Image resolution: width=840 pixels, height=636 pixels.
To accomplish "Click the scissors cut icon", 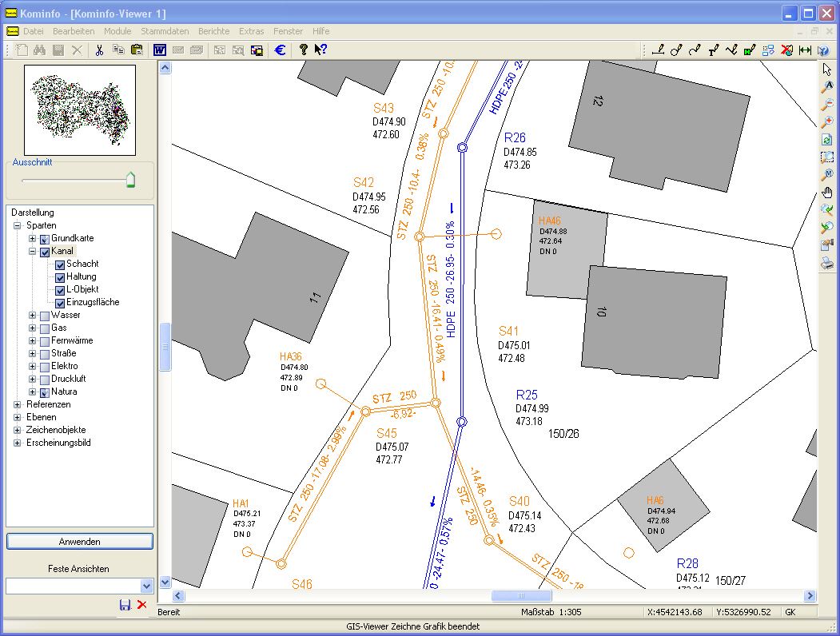I will point(99,50).
